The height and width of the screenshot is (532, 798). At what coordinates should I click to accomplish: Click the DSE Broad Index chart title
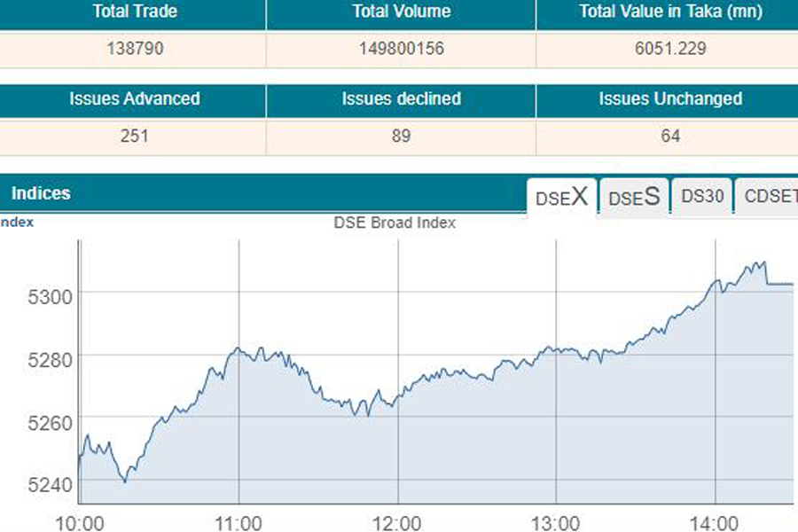click(394, 223)
